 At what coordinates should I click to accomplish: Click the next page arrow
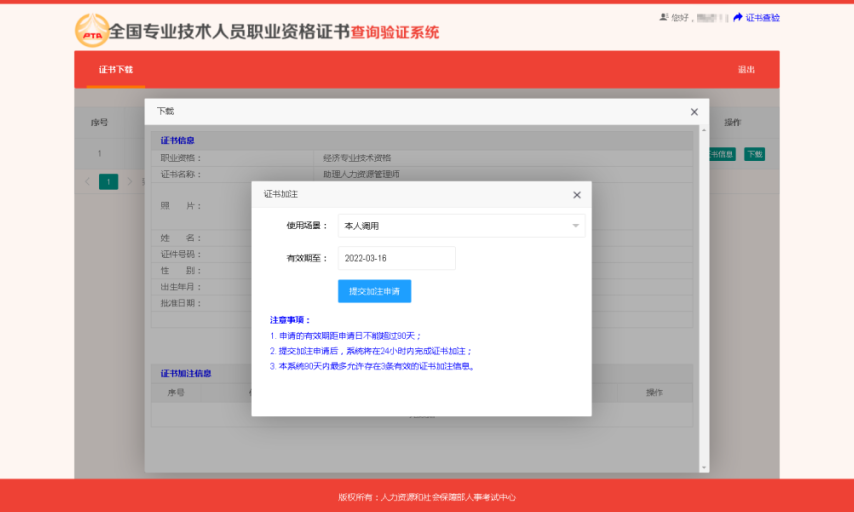[x=129, y=181]
